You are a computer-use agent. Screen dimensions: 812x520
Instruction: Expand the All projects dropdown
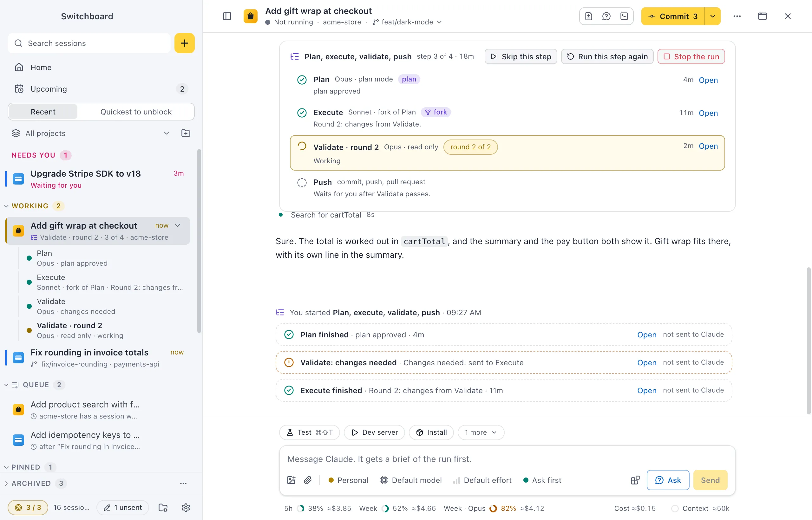[x=90, y=133]
